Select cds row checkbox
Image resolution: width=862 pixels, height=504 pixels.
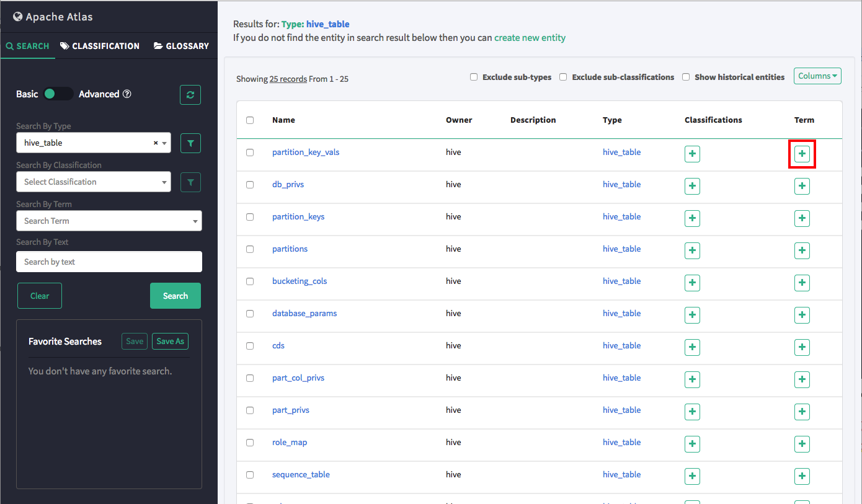[x=250, y=346]
